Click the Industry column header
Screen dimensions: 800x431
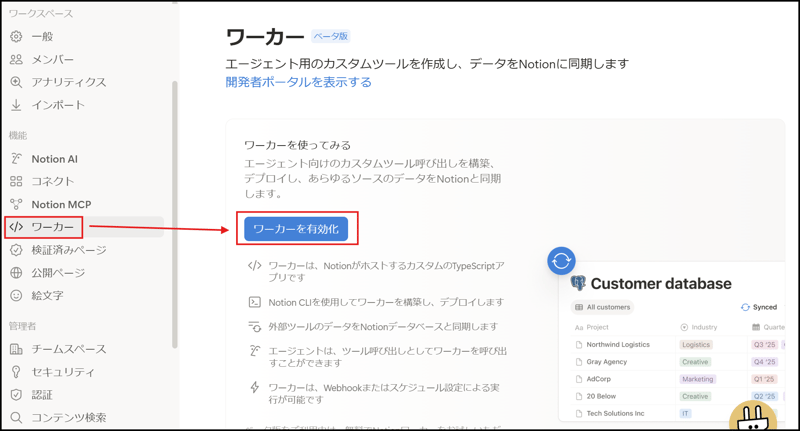tap(699, 327)
